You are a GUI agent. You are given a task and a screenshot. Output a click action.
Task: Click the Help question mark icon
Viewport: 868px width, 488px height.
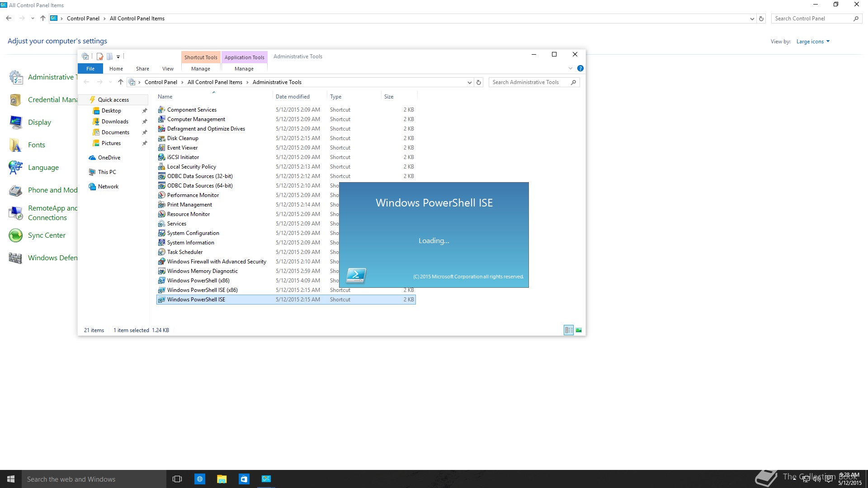click(580, 68)
